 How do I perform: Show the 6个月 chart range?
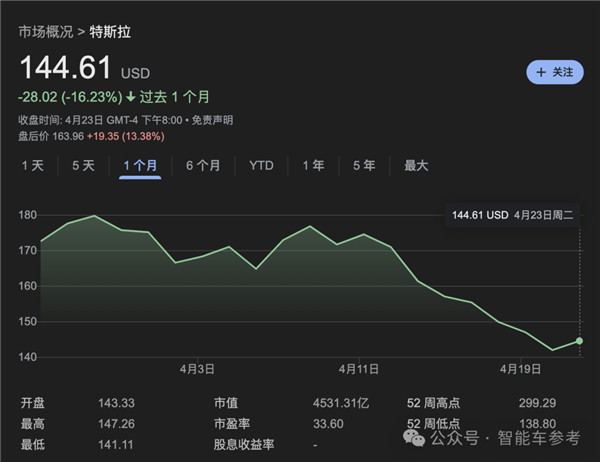pyautogui.click(x=203, y=166)
